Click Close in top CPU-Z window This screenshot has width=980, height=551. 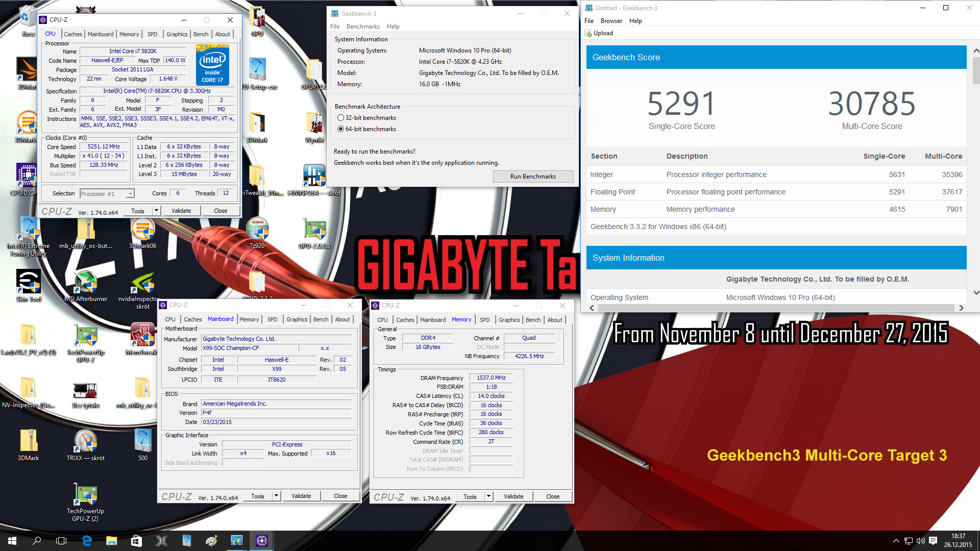220,211
